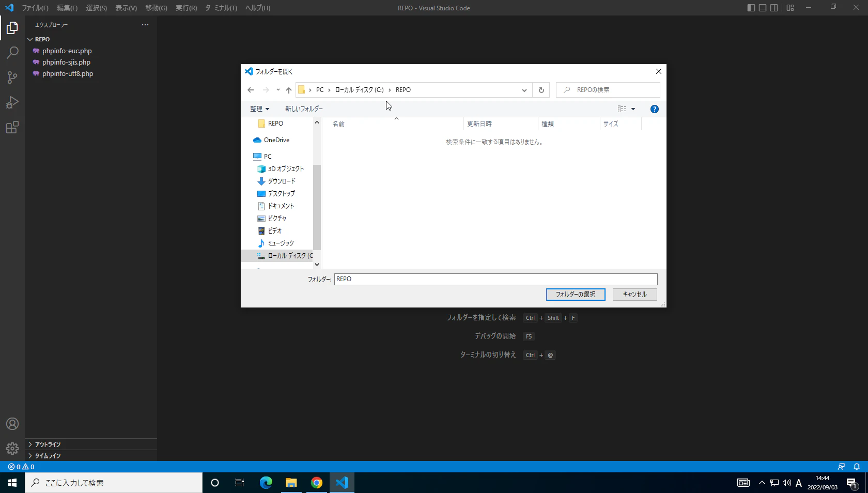Open the address bar history dropdown
This screenshot has height=493, width=868.
click(524, 90)
